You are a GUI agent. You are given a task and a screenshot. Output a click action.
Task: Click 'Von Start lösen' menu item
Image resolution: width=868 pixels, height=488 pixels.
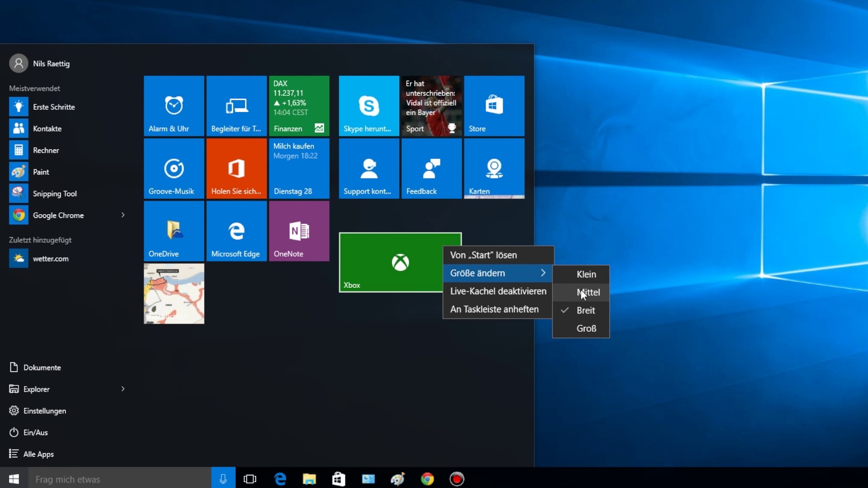[x=483, y=254]
